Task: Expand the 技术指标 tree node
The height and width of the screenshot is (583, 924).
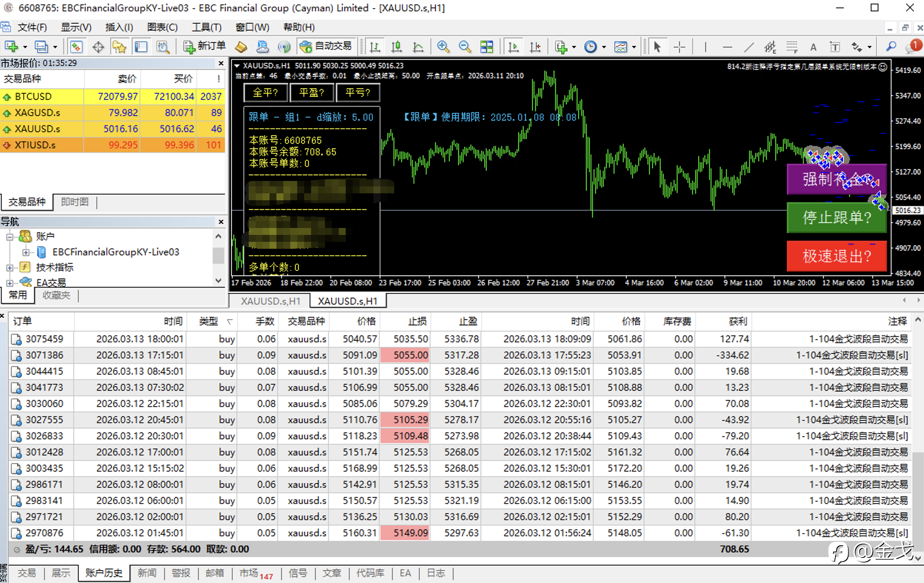Action: click(x=10, y=268)
